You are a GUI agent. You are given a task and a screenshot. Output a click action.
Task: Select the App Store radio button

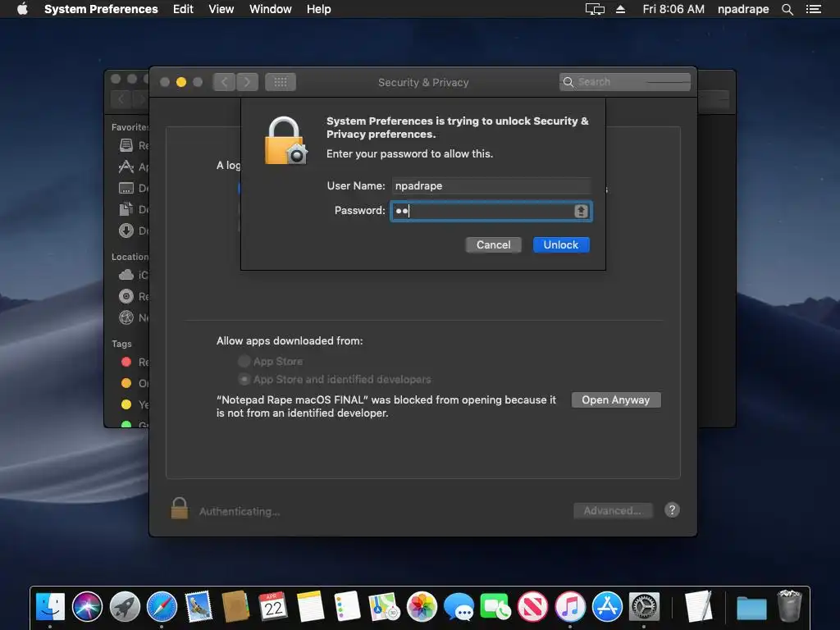(x=244, y=361)
